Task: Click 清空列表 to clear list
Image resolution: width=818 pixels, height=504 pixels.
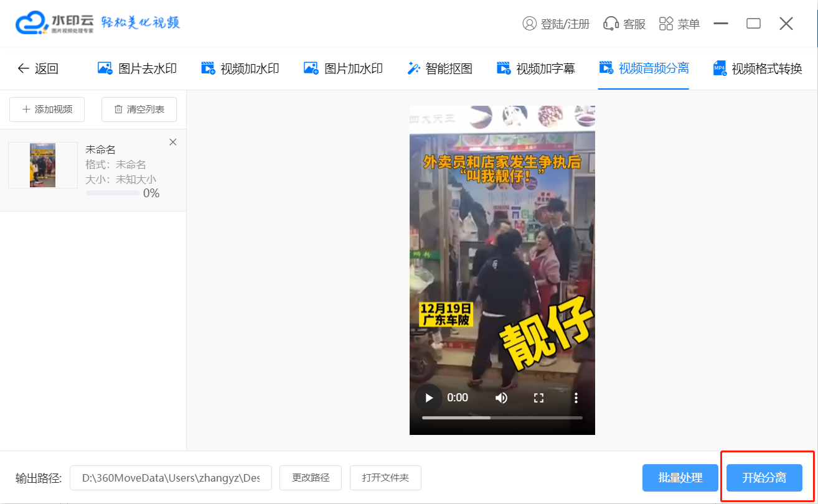Action: (139, 110)
